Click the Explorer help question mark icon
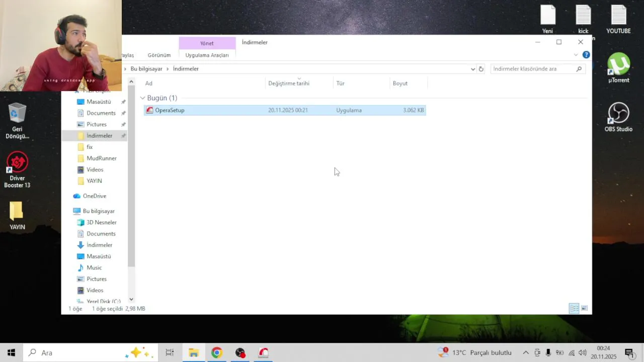This screenshot has width=644, height=362. point(586,55)
